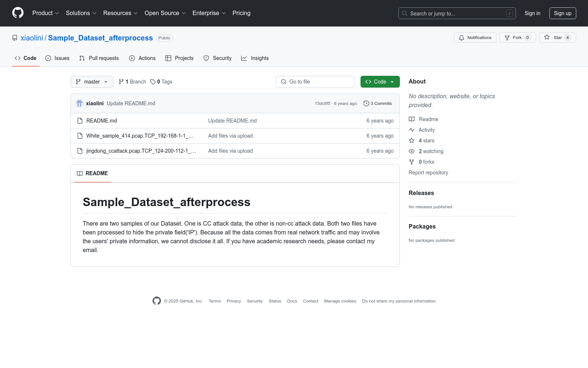
Task: Open Sample_Dataset_afterprocess repository link
Action: (100, 38)
